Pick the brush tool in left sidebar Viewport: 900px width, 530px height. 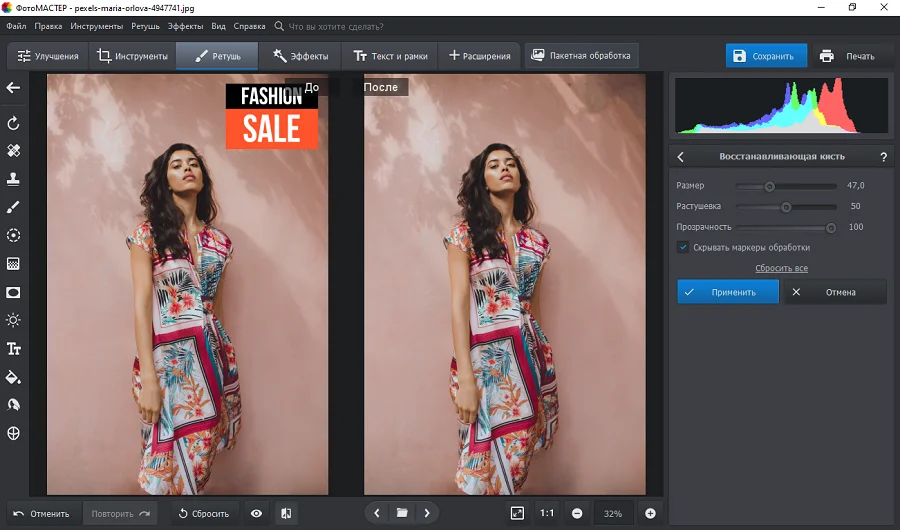[x=14, y=207]
